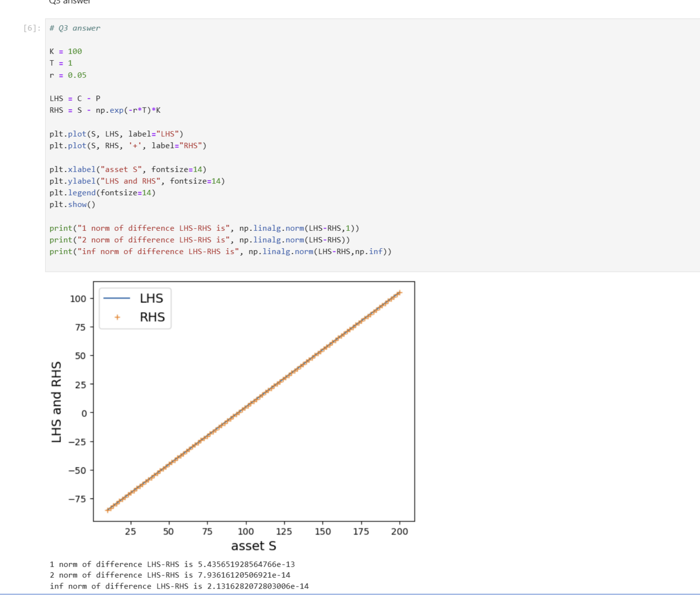Click the 'LHS and RHS' y-axis label
The width and height of the screenshot is (700, 598).
(56, 402)
